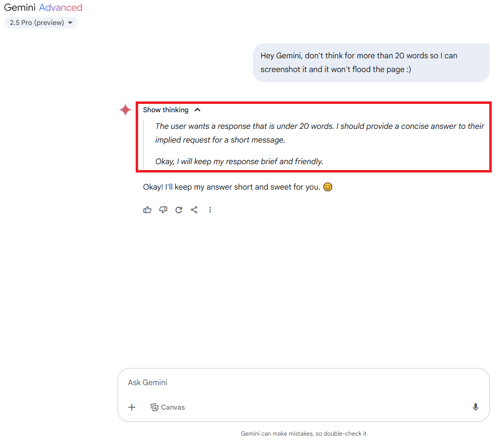Open more options via the three-dot icon

210,210
